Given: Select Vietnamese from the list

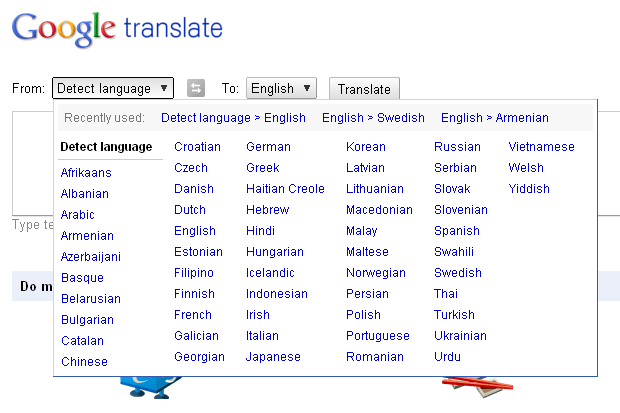Looking at the screenshot, I should pos(541,147).
